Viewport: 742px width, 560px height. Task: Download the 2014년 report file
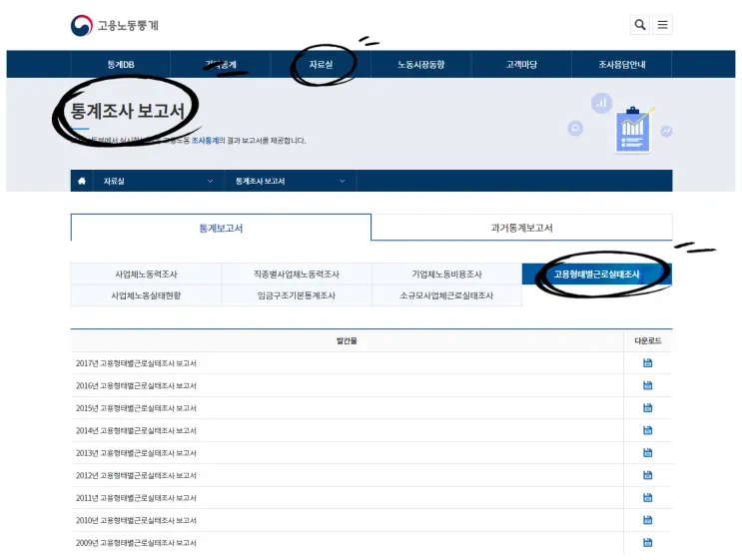pyautogui.click(x=647, y=430)
